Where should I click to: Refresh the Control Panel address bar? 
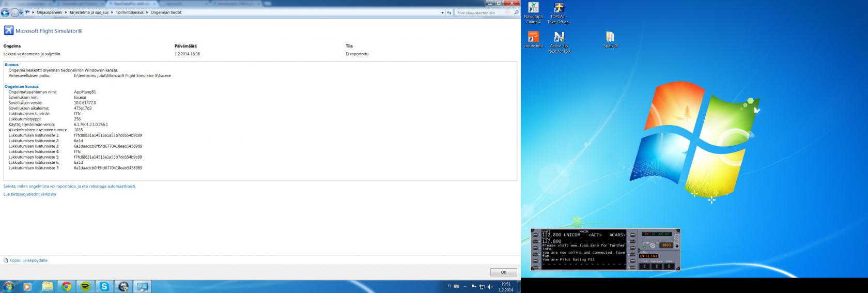[x=450, y=12]
